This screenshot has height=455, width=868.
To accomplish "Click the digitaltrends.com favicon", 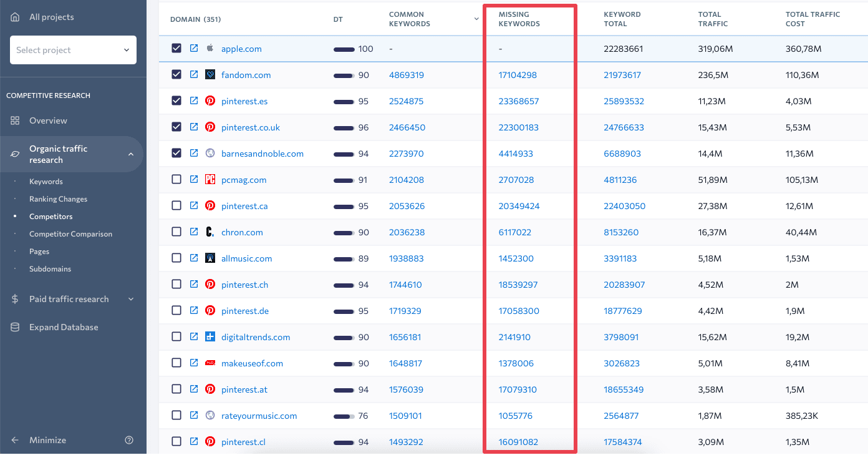I will [x=210, y=337].
